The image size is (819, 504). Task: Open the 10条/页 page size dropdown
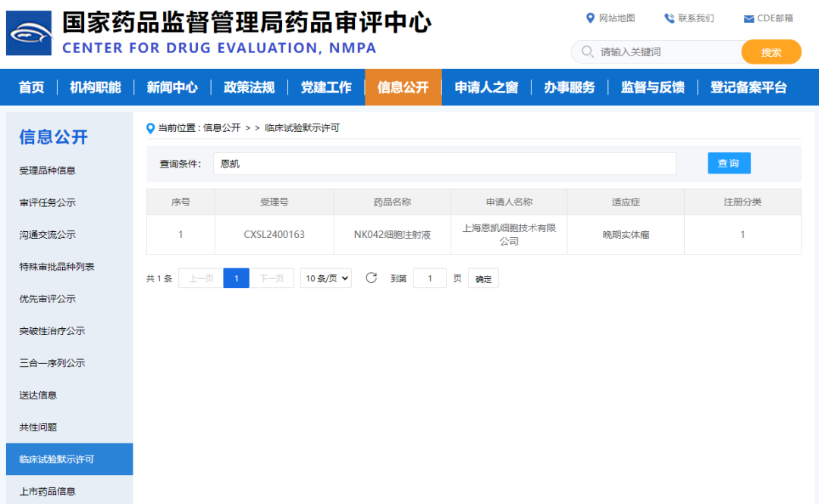point(326,278)
